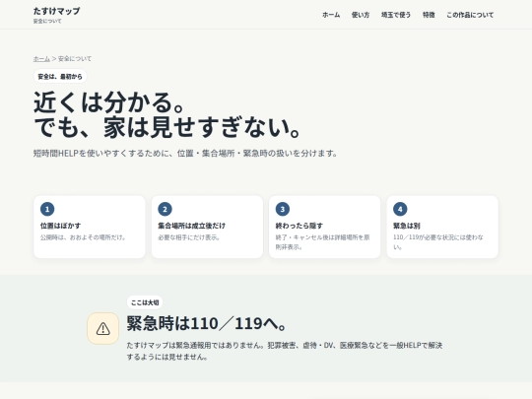Click the number 4 circle icon

click(x=400, y=209)
